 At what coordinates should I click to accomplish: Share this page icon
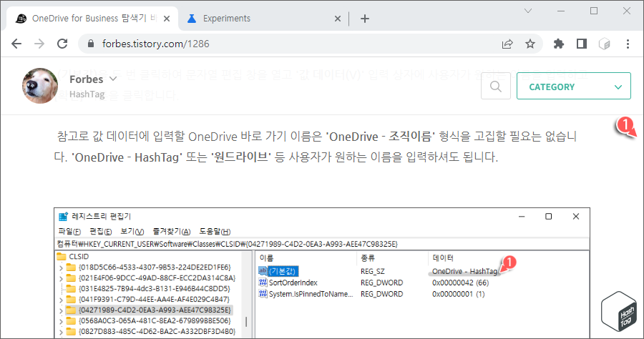tap(507, 44)
